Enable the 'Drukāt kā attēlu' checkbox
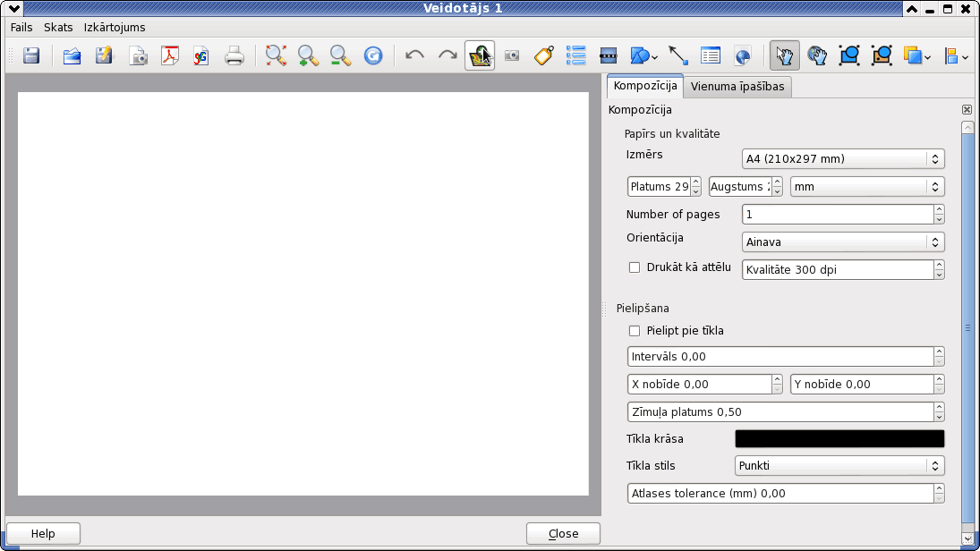The width and height of the screenshot is (980, 551). (635, 267)
